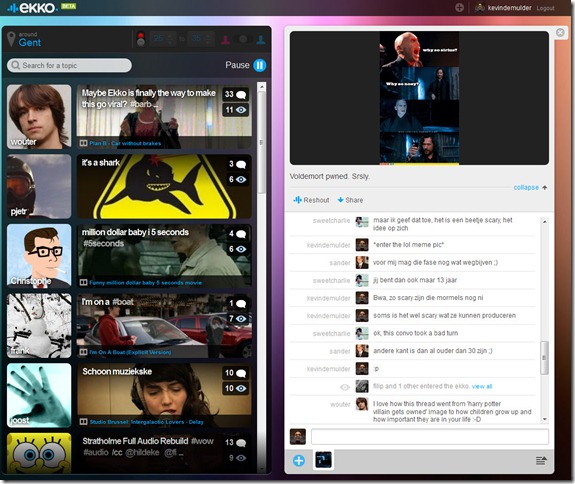This screenshot has height=484, width=575.
Task: Click 'view all' for users who entered
Action: (482, 386)
